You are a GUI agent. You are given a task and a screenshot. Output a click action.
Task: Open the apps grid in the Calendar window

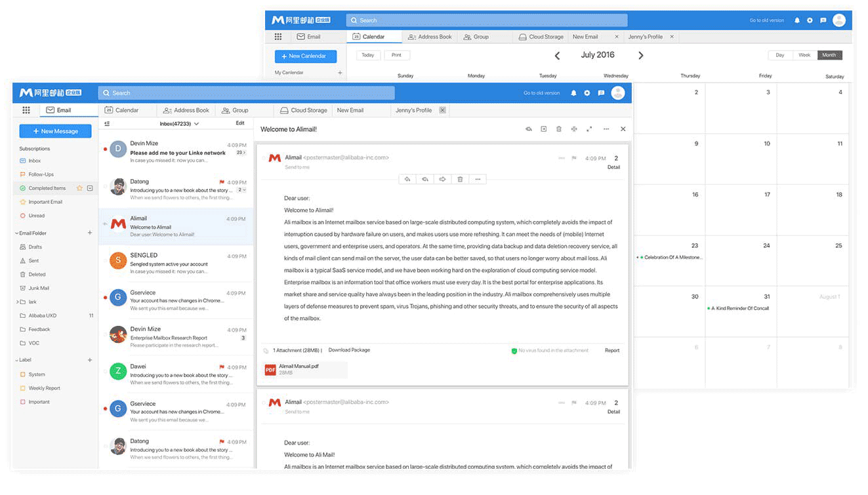tap(278, 37)
